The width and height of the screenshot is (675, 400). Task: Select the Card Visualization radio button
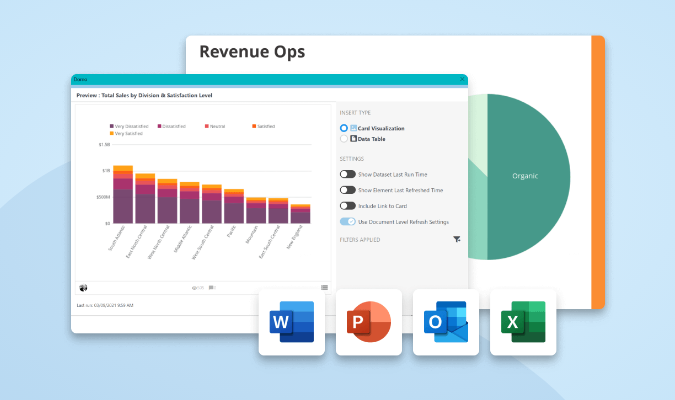click(344, 128)
